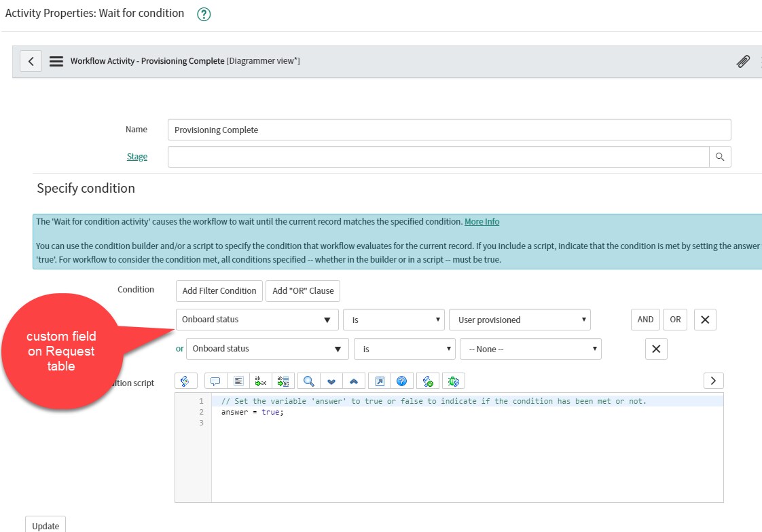Find next match in the script

[331, 381]
